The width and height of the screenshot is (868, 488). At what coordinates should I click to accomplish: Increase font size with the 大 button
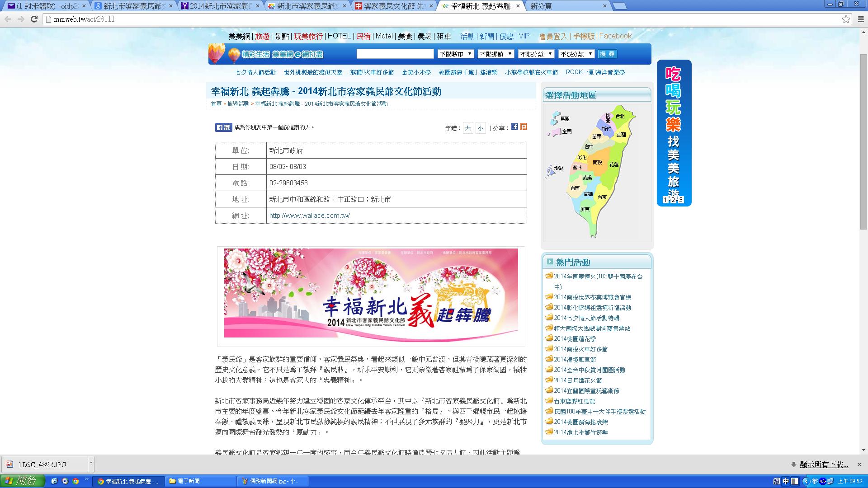[x=468, y=128]
